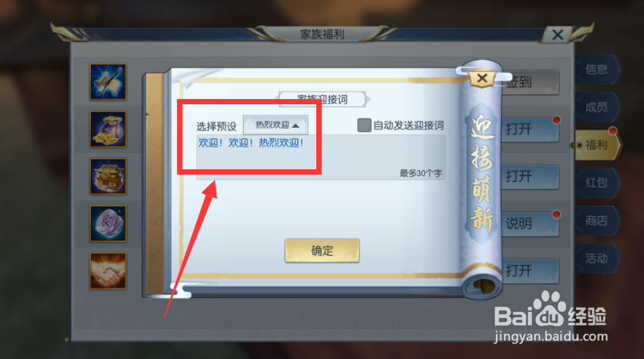Click the purple stone token icon

(x=108, y=223)
